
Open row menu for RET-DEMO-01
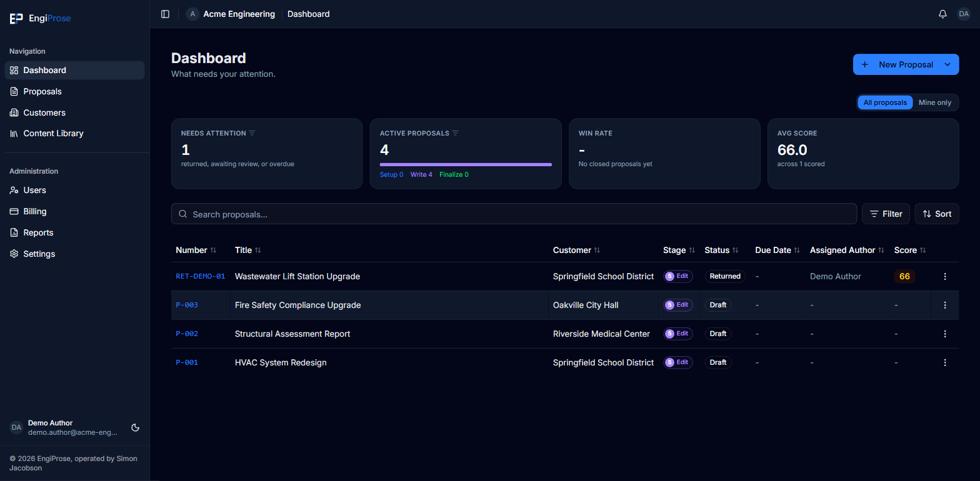pyautogui.click(x=945, y=276)
